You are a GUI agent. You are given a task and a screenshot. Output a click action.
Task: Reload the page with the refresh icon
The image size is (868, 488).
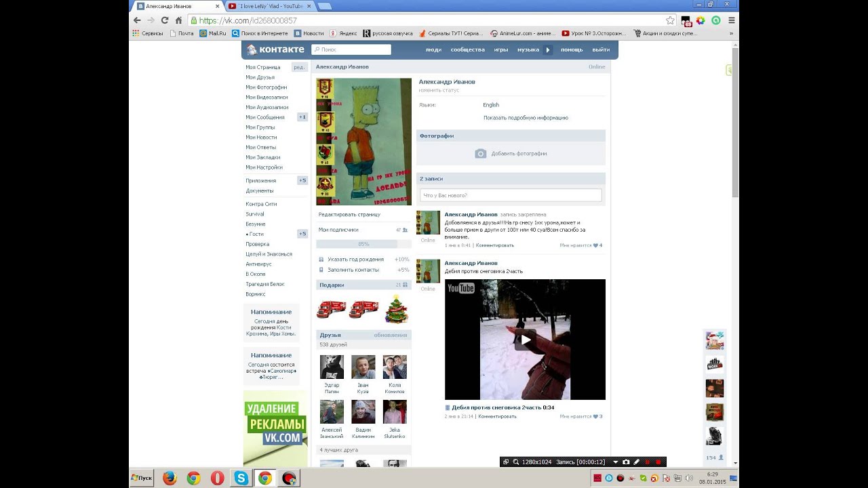click(165, 20)
